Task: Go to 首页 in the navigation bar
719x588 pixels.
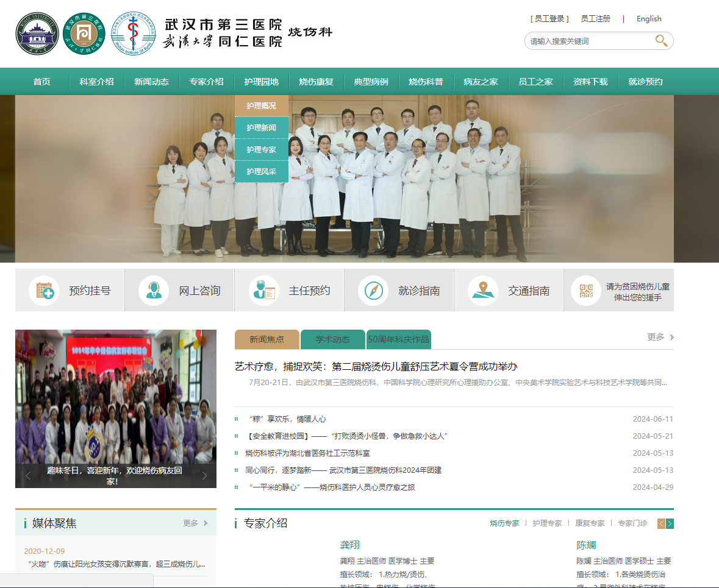Action: tap(41, 82)
